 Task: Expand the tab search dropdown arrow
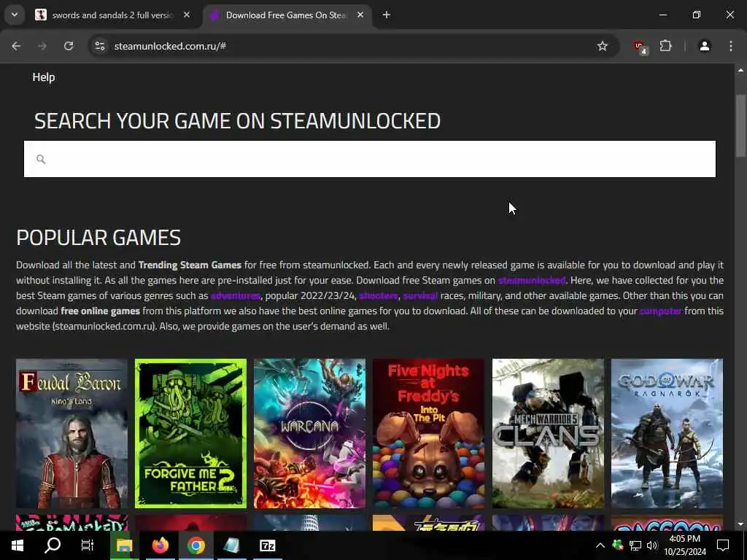pos(15,15)
